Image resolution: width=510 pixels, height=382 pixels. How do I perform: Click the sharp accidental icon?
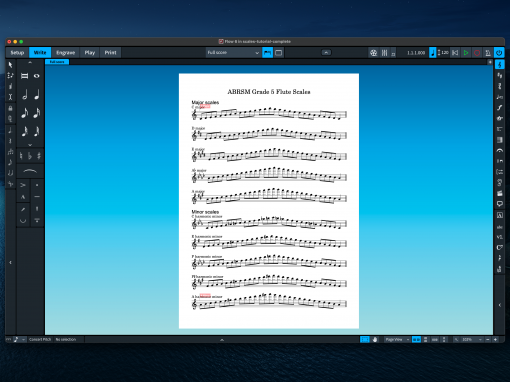point(39,156)
